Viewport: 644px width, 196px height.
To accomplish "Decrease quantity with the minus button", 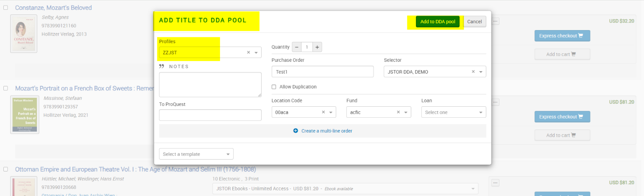I will pos(297,47).
